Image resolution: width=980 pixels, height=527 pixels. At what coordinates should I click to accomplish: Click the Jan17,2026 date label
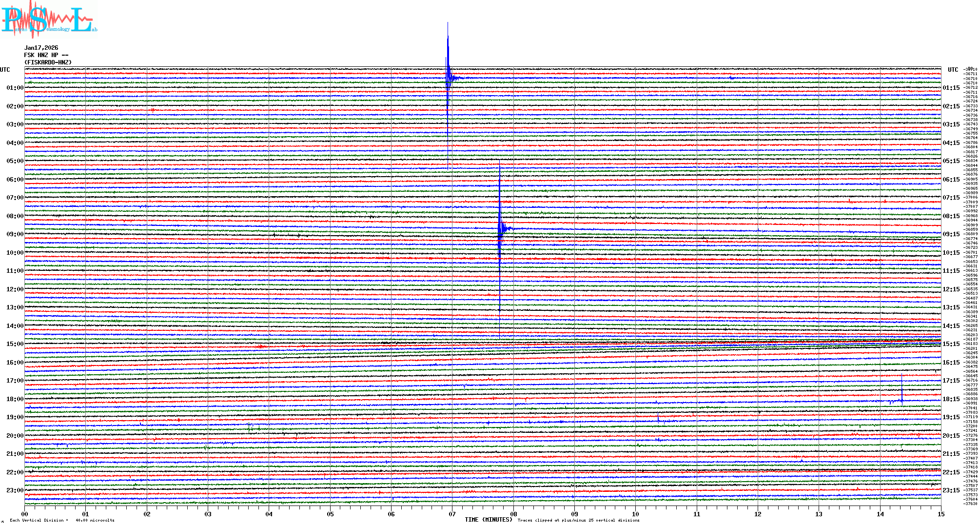click(41, 48)
